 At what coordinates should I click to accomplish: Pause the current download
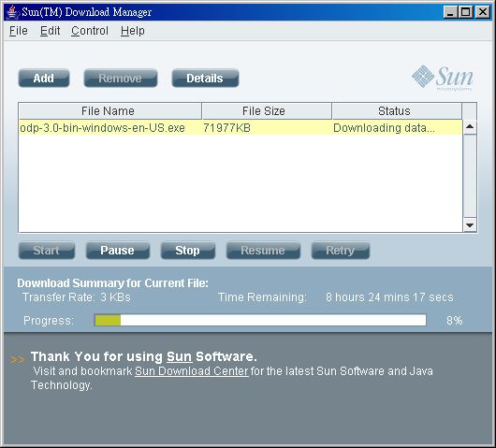(117, 251)
